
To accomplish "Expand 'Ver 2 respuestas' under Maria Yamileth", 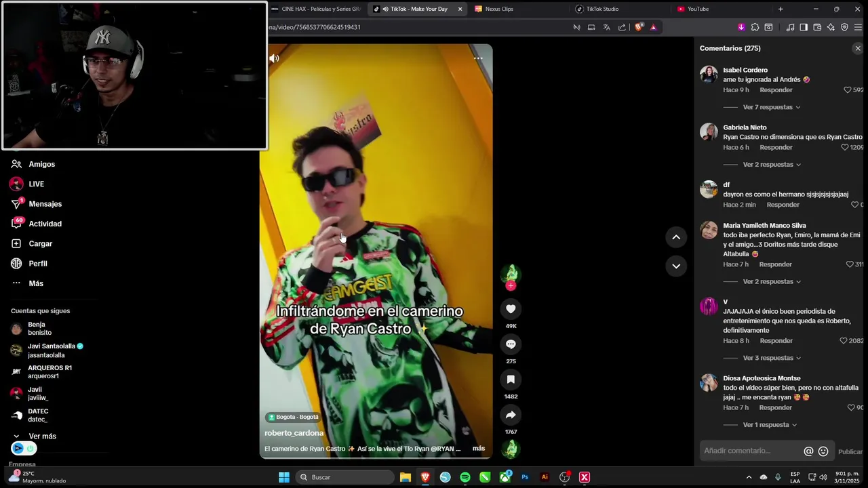I will click(772, 281).
